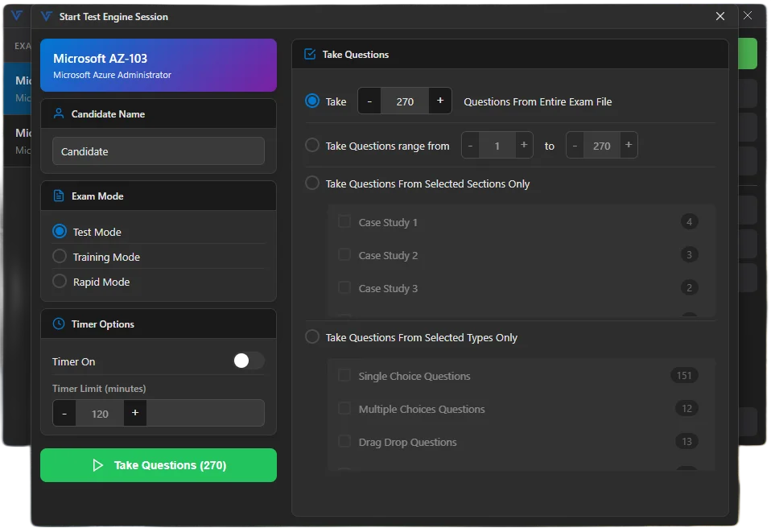771x532 pixels.
Task: Click the Candidate Name person icon
Action: tap(57, 113)
